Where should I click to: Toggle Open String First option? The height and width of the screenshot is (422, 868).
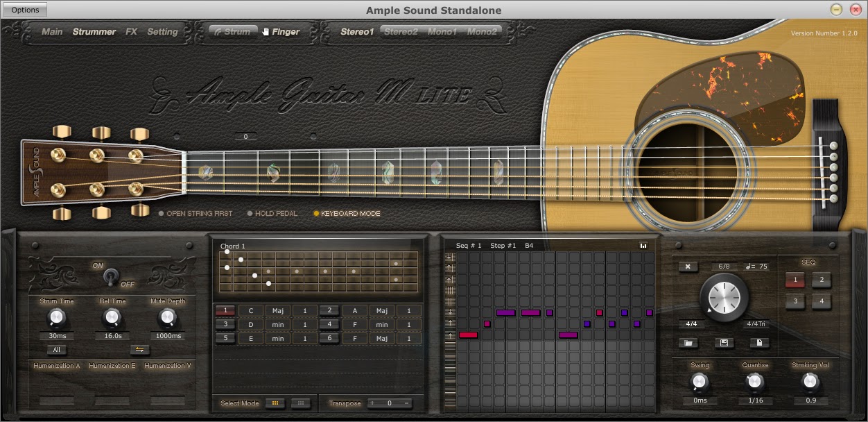pyautogui.click(x=196, y=214)
